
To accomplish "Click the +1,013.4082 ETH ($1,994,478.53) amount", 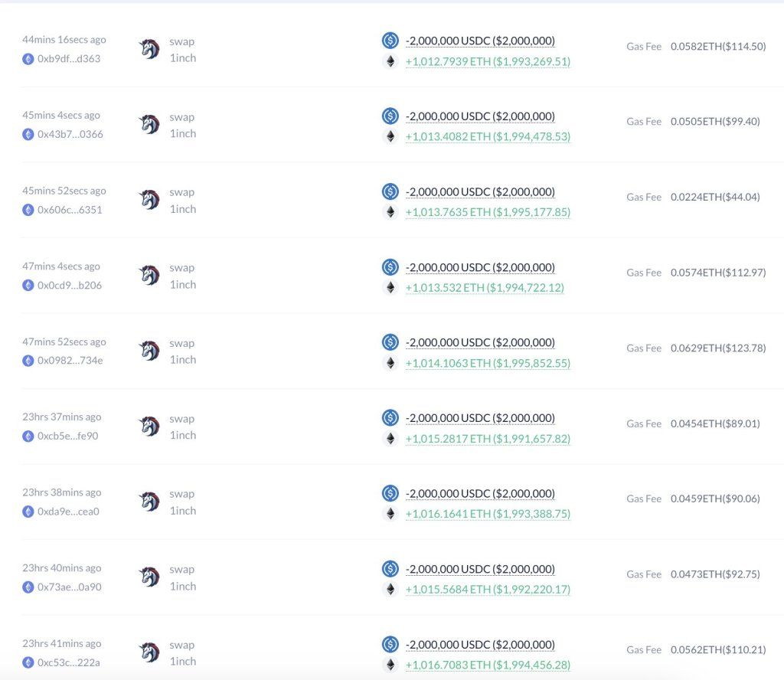I will tap(488, 136).
